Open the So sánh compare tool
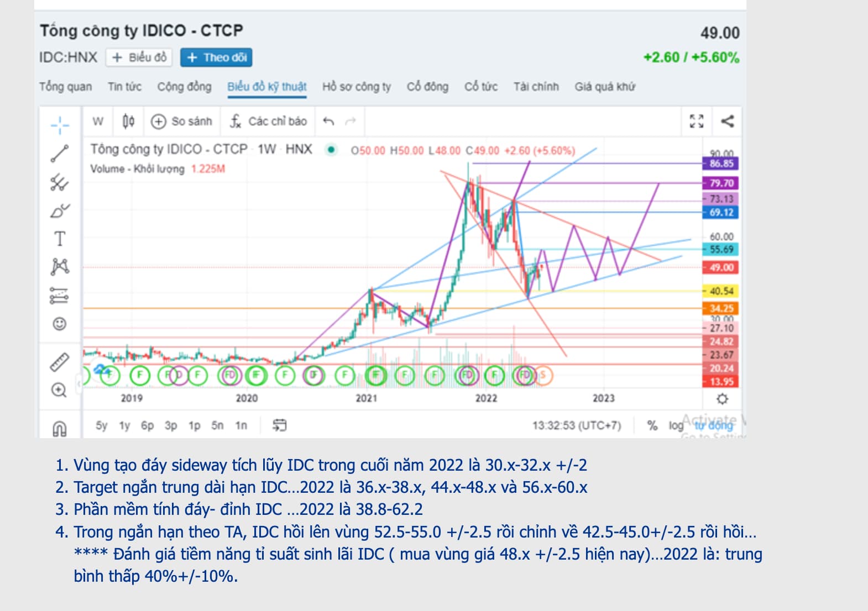Viewport: 868px width, 611px height. pyautogui.click(x=182, y=121)
